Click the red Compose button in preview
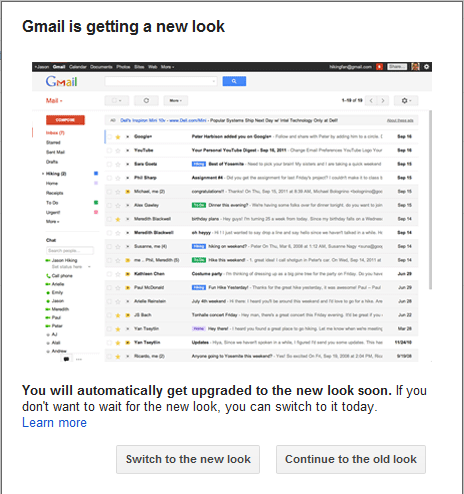 point(65,120)
